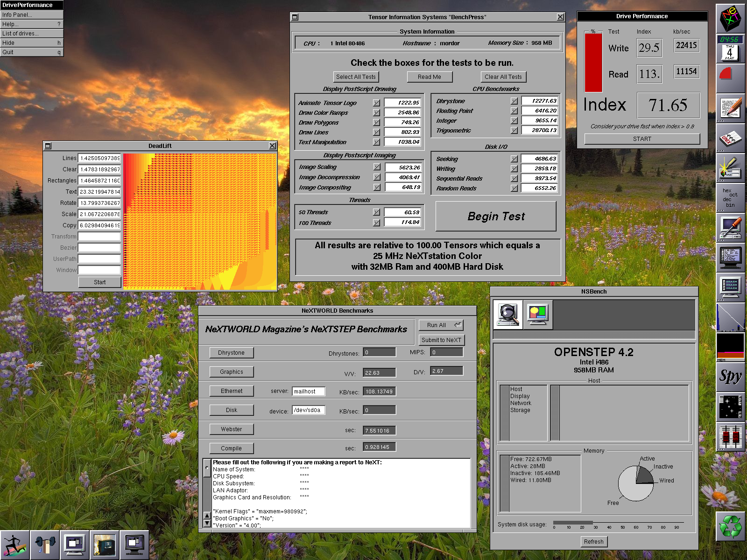
Task: Toggle the Dhrystone test checkbox
Action: (x=514, y=101)
